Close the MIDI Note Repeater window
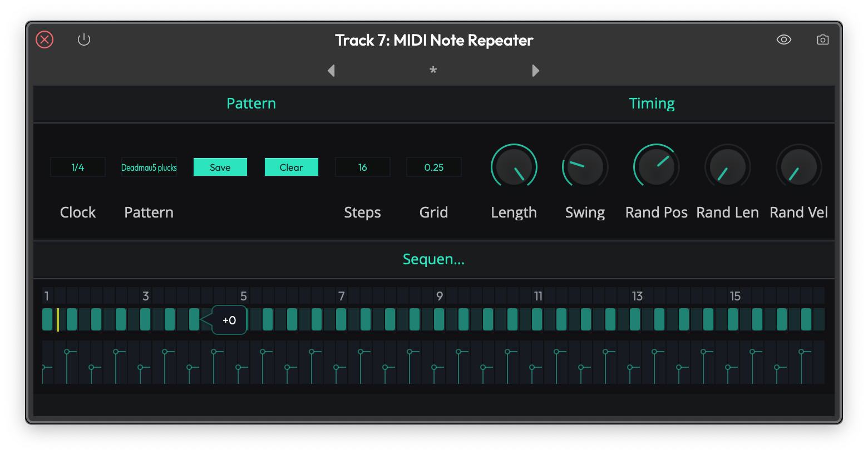Image resolution: width=868 pixels, height=454 pixels. point(45,40)
